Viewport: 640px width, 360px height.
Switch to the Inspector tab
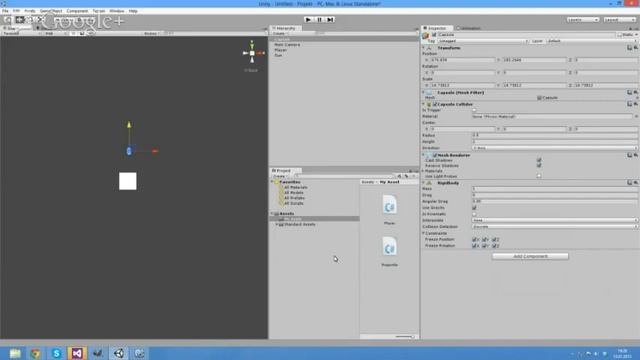click(436, 28)
